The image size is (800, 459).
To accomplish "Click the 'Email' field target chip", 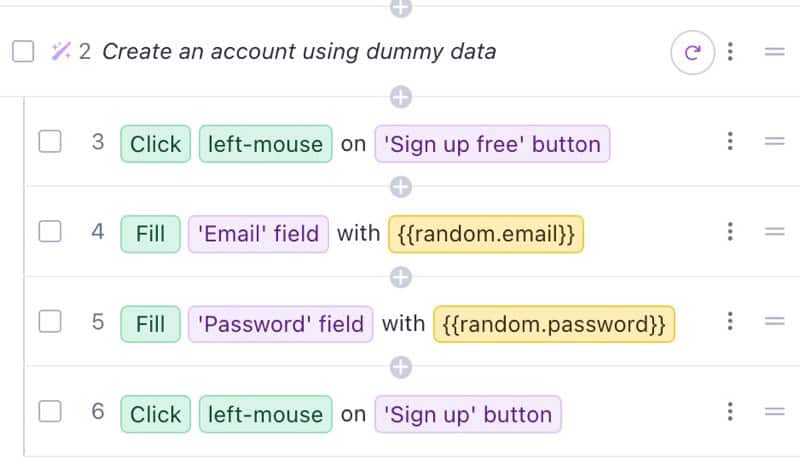I will [x=258, y=234].
